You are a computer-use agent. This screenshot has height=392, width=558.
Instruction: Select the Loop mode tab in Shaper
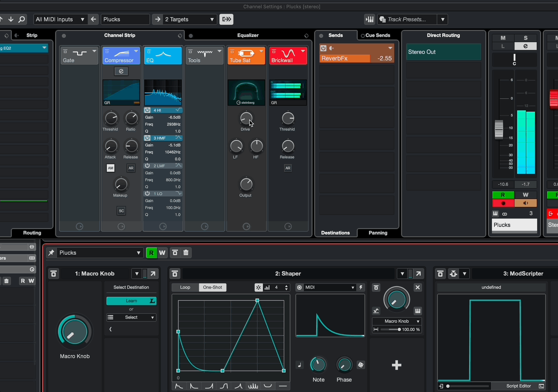coord(185,287)
